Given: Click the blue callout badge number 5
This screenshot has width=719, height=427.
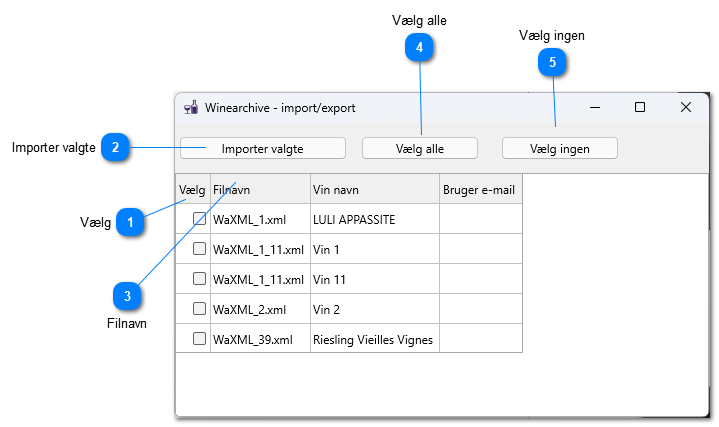Looking at the screenshot, I should click(x=552, y=62).
